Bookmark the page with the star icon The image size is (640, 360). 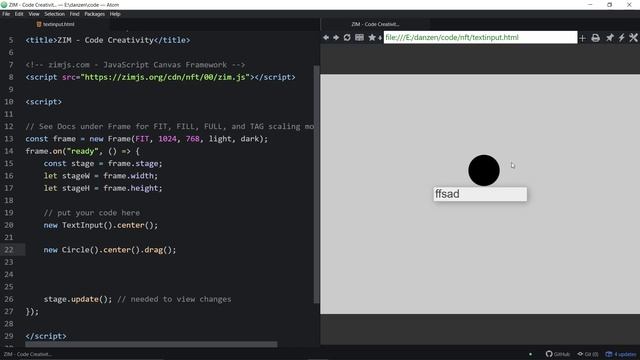coord(372,38)
